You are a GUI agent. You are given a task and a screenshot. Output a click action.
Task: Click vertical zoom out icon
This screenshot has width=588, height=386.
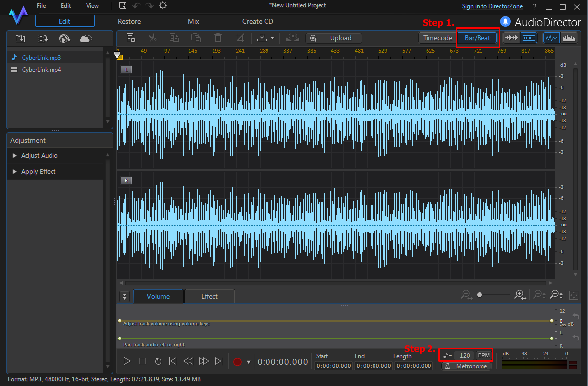[539, 295]
